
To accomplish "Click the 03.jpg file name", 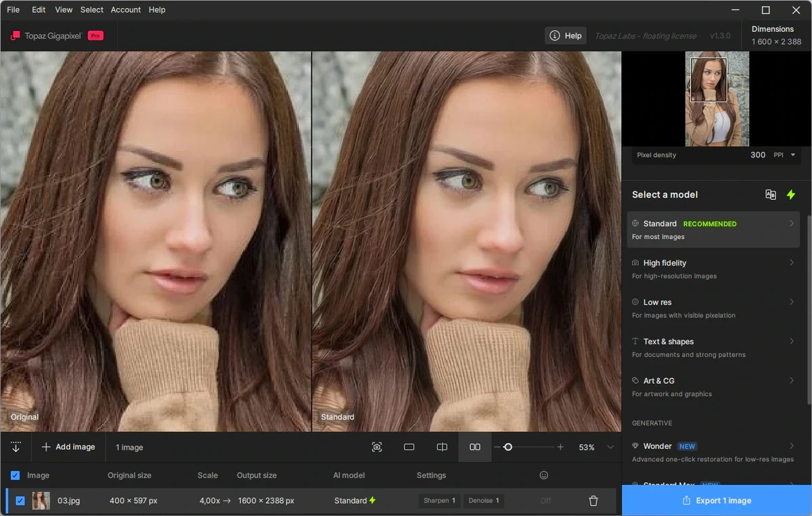I will coord(68,500).
